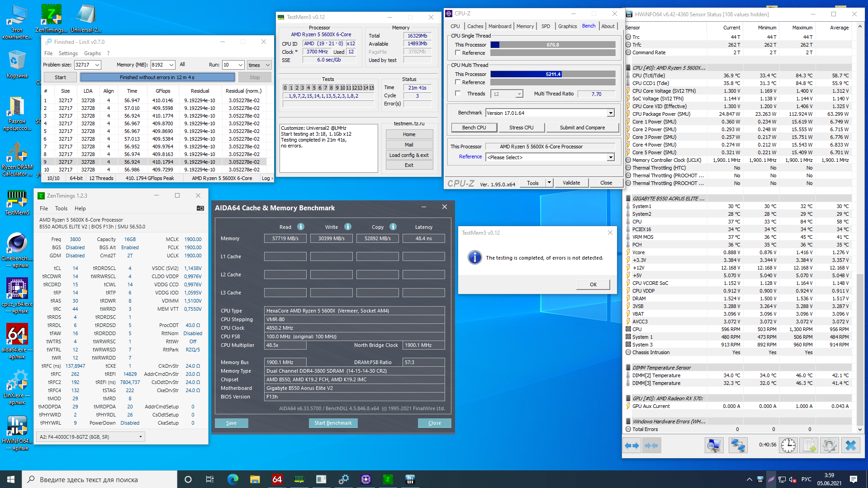Toggle TestMem5 test number 5 box
This screenshot has height=488, width=868.
(x=314, y=88)
